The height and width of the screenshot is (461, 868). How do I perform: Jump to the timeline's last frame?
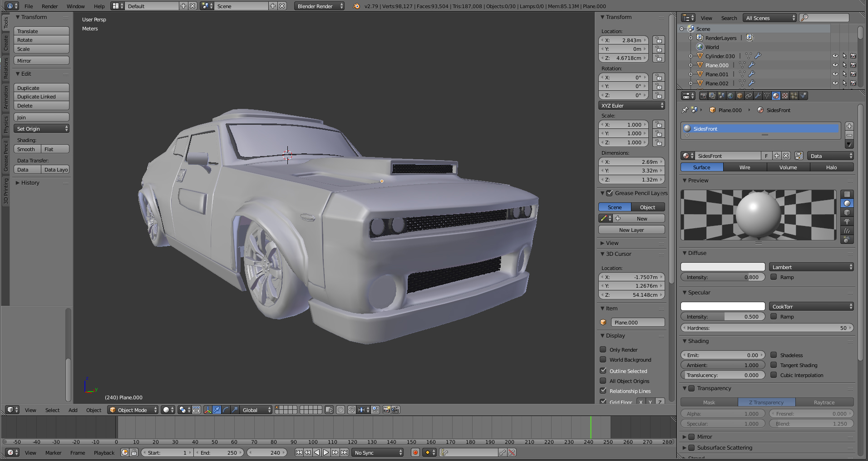(345, 452)
